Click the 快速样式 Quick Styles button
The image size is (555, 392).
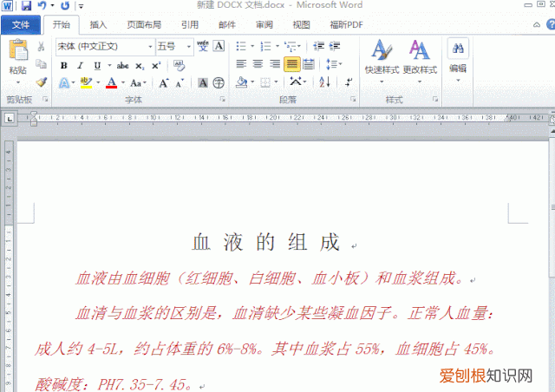pyautogui.click(x=382, y=61)
